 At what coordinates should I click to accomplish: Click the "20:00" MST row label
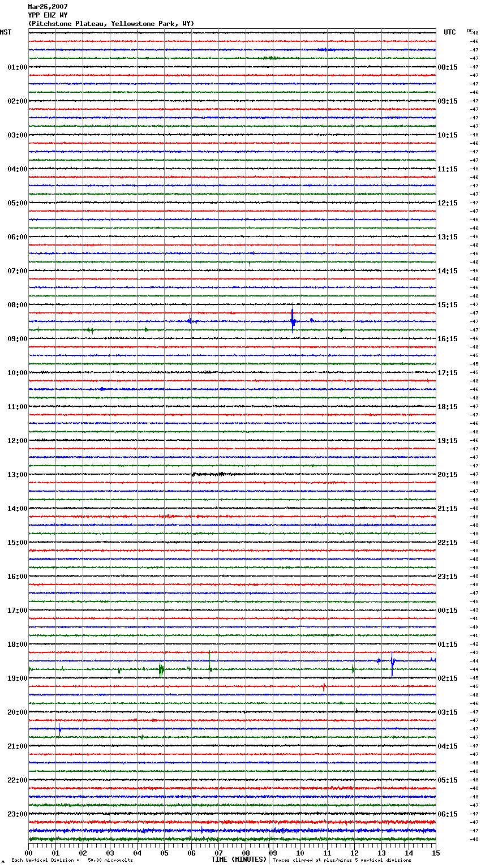17,712
